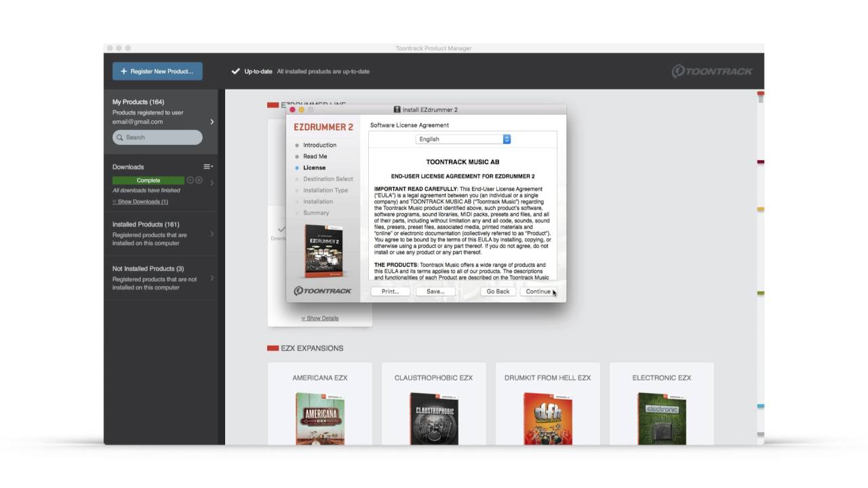Click 'All downloads have finished' status text

click(x=146, y=190)
